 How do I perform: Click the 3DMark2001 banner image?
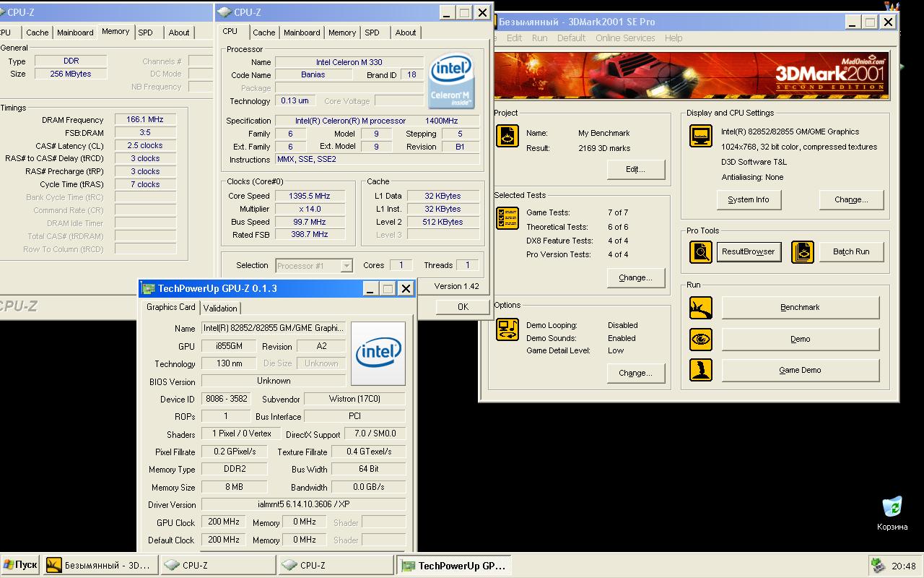692,75
